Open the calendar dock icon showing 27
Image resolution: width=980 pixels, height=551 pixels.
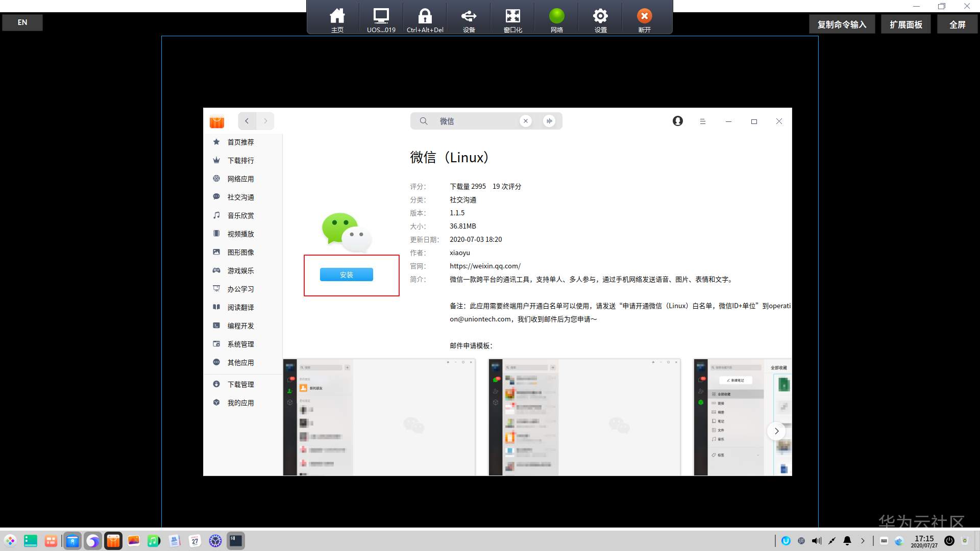coord(195,541)
